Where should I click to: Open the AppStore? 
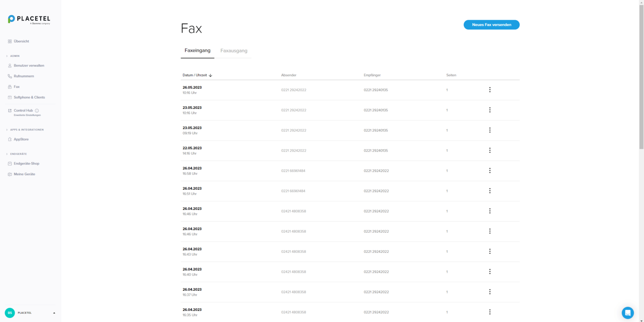(x=21, y=139)
